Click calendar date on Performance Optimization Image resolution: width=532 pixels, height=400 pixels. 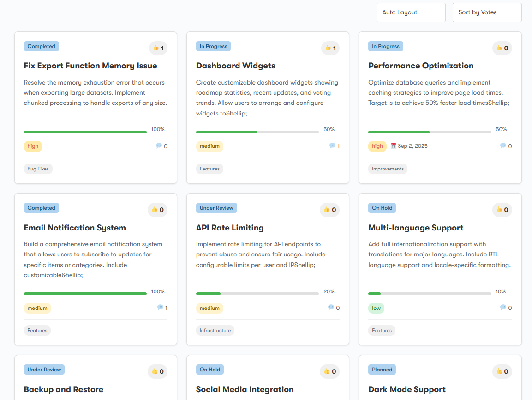tap(409, 146)
